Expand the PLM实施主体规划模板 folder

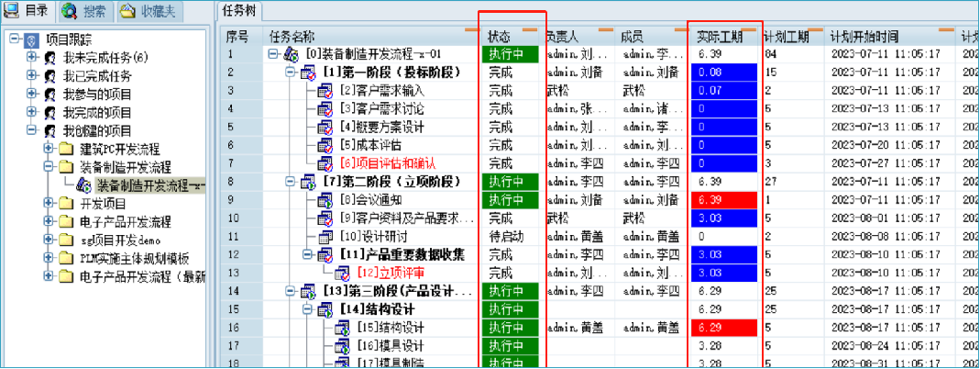click(48, 258)
